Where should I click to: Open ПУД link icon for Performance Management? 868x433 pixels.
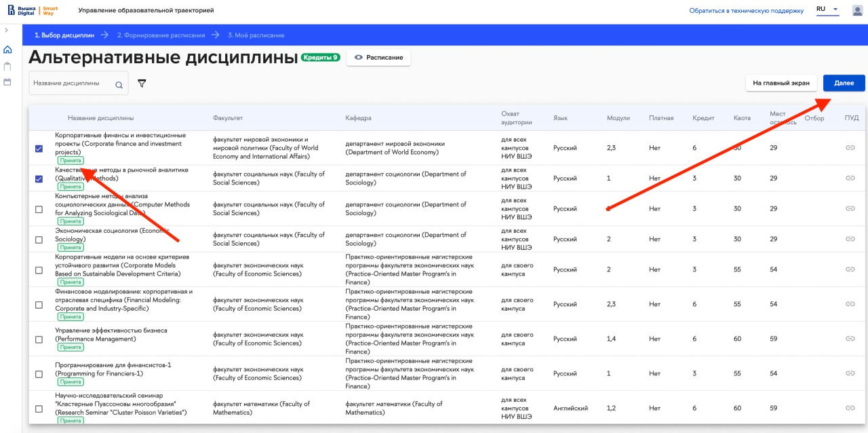coord(850,339)
